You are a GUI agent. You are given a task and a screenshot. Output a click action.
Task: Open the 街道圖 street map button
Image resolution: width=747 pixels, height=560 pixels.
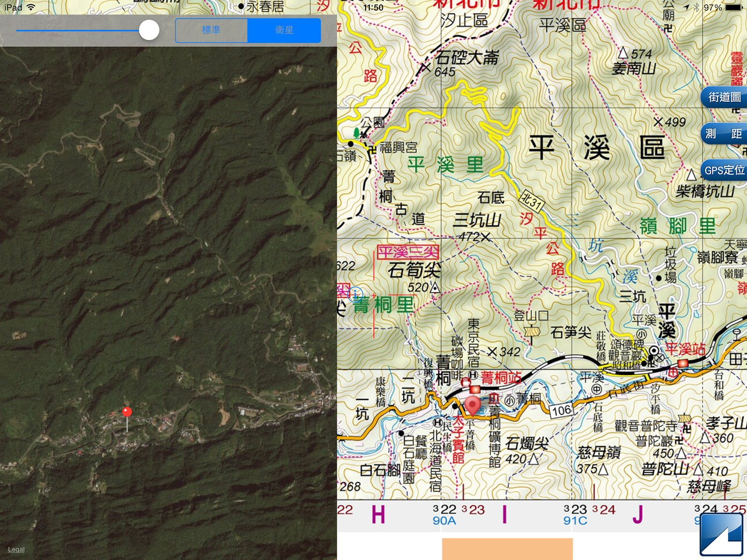pyautogui.click(x=724, y=97)
